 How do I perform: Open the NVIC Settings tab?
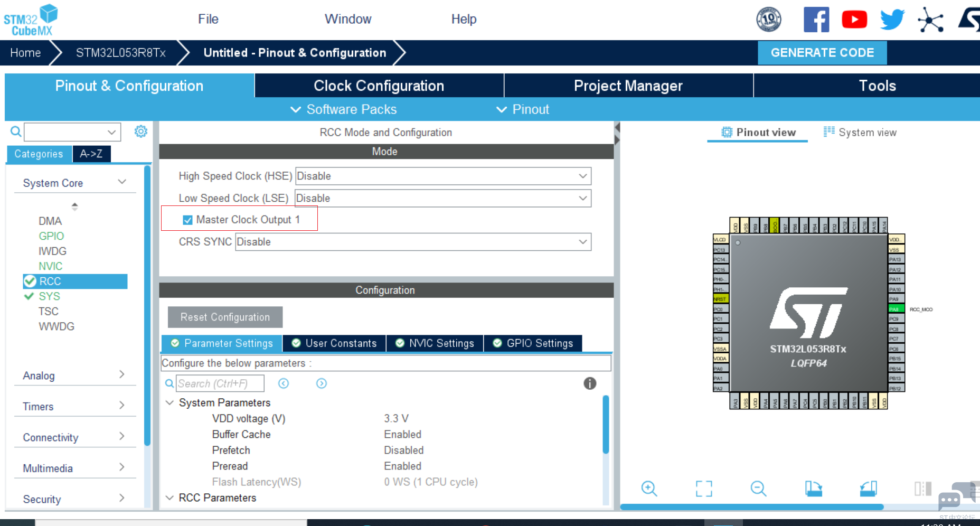435,343
